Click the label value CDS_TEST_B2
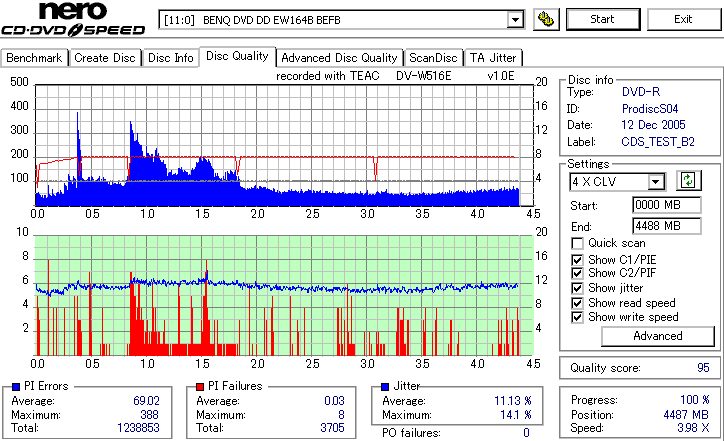The height and width of the screenshot is (441, 724). [x=658, y=142]
